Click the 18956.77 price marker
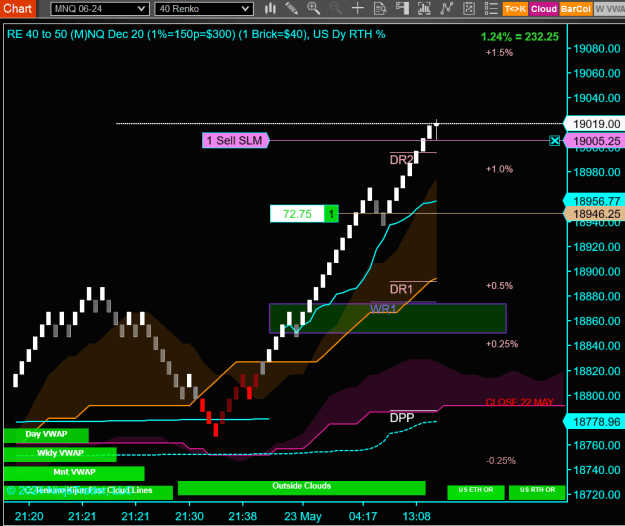 [x=594, y=201]
